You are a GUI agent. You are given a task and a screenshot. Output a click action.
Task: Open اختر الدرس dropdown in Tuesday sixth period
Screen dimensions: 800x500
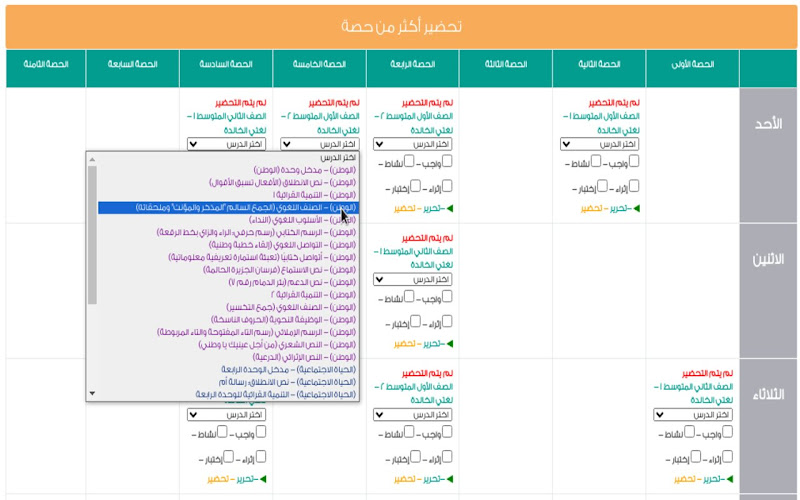[x=227, y=415]
